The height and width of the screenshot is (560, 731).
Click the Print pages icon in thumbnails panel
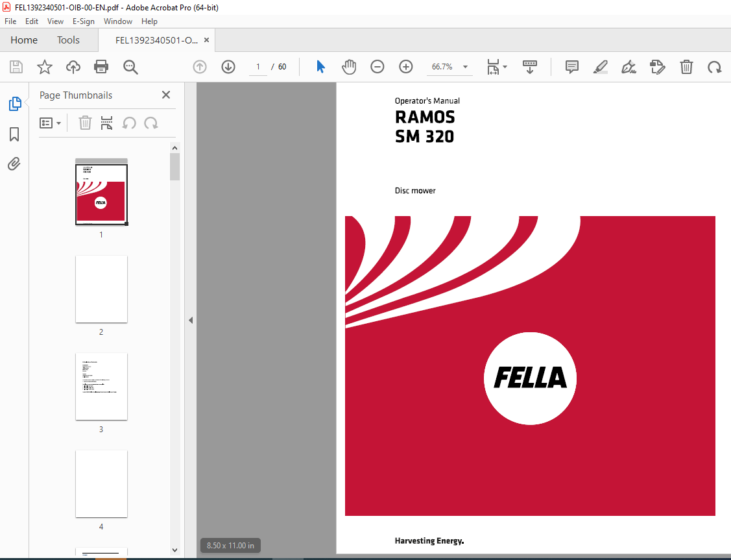coord(107,123)
